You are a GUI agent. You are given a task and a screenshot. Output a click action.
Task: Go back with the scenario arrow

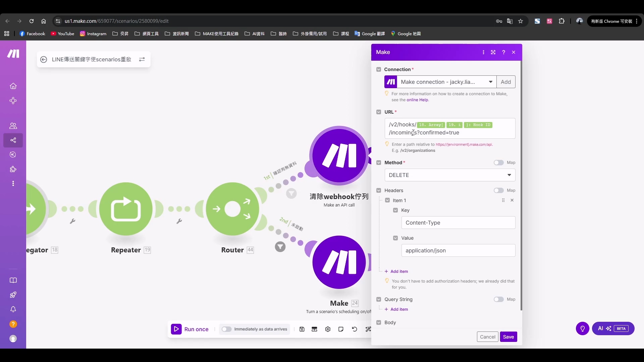click(44, 59)
